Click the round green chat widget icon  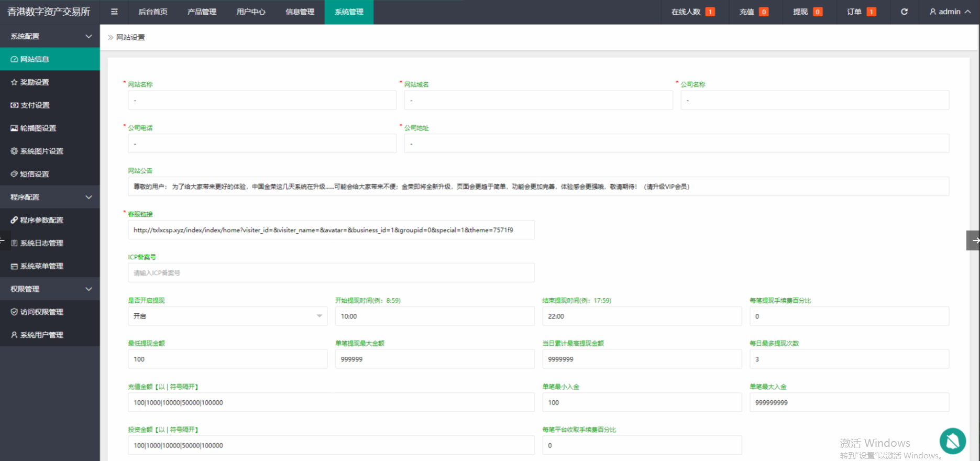pos(952,441)
